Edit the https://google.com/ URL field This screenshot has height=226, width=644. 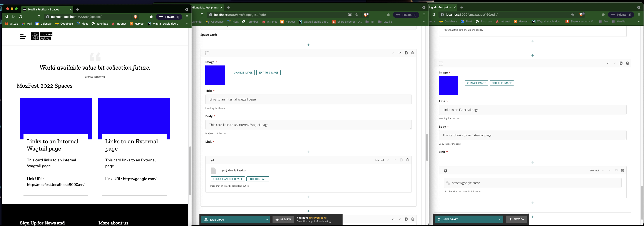tap(532, 183)
